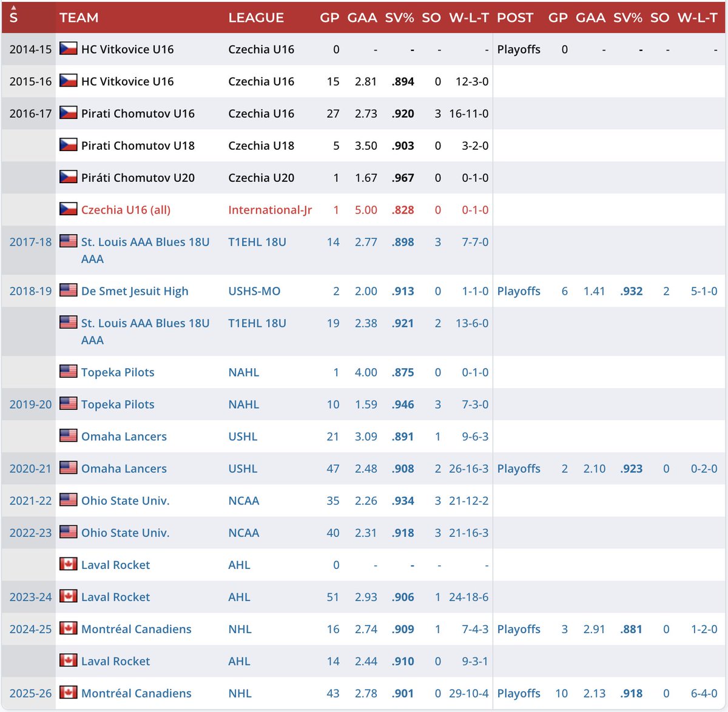The image size is (728, 712).
Task: Open 2023-24 season link
Action: (x=30, y=597)
